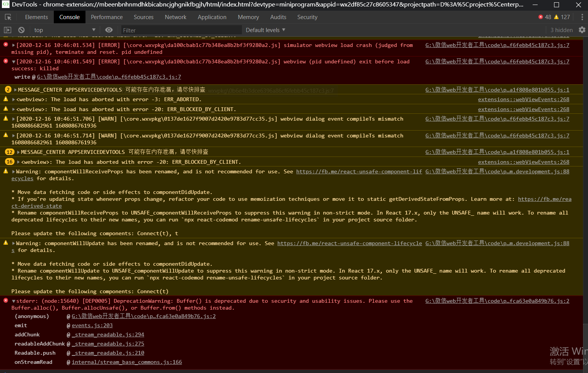This screenshot has height=373, width=588.
Task: Open the source link after 'write @'
Action: tap(109, 77)
